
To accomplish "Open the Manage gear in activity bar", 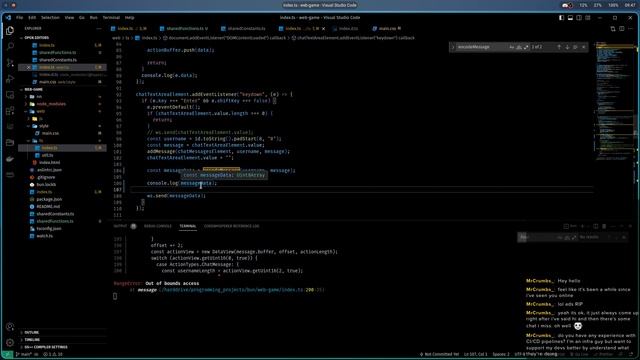I will [10, 343].
